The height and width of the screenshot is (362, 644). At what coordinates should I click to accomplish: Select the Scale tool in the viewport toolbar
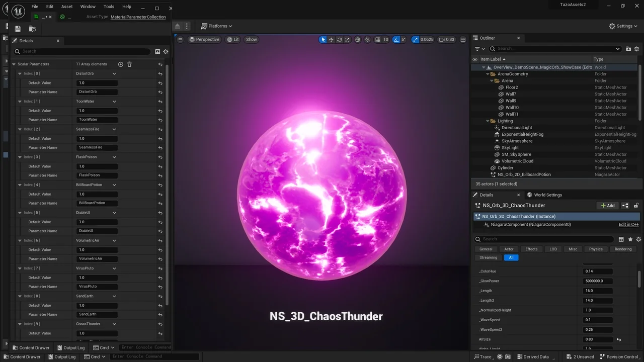[347, 39]
